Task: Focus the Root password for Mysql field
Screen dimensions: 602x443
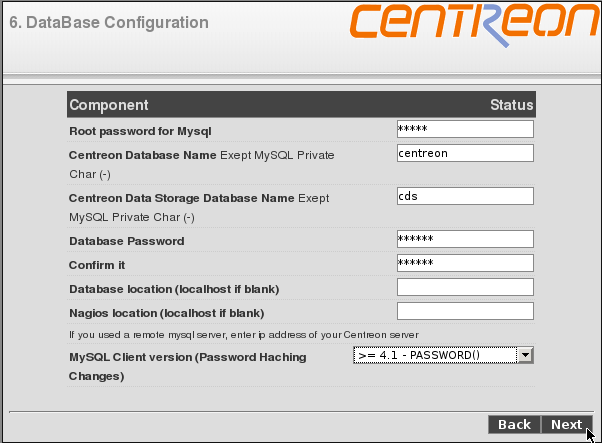Action: coord(465,129)
